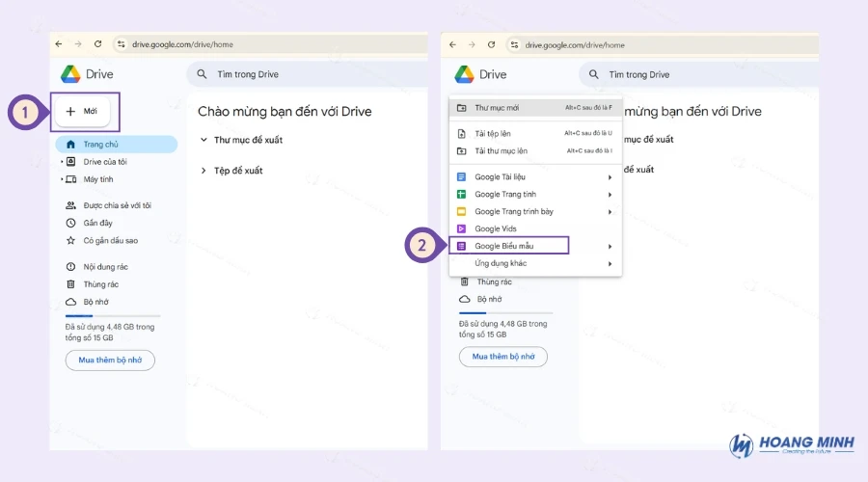Click the back arrow in right browser window

(x=453, y=44)
